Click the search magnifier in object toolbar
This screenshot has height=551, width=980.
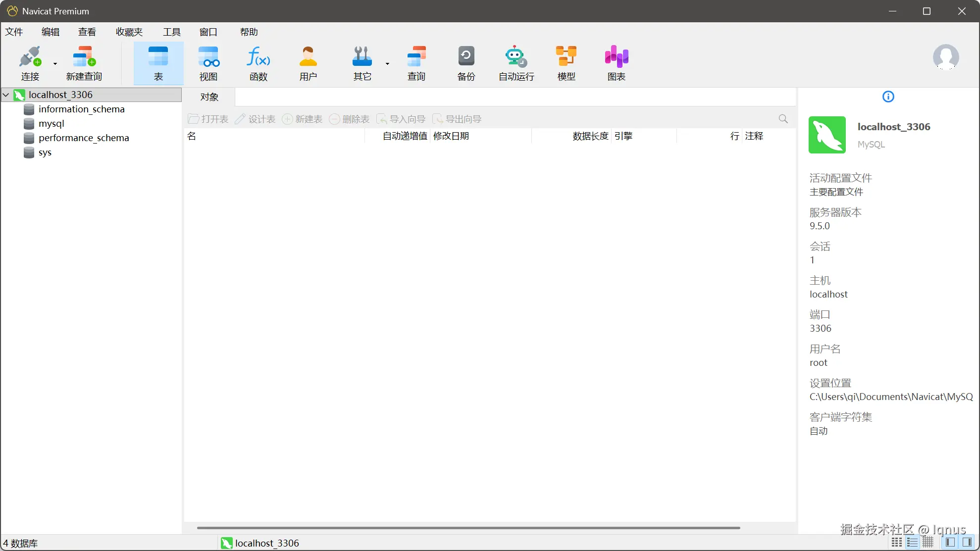point(783,119)
